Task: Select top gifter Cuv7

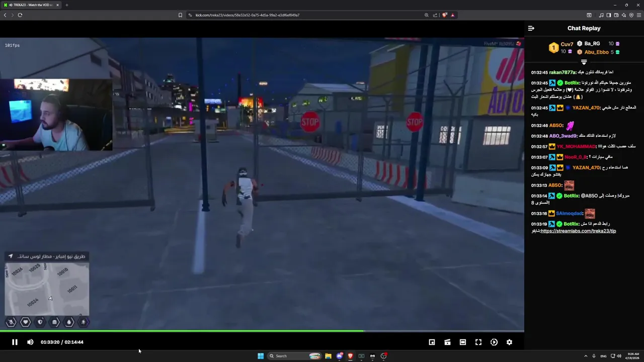Action: coord(567,44)
